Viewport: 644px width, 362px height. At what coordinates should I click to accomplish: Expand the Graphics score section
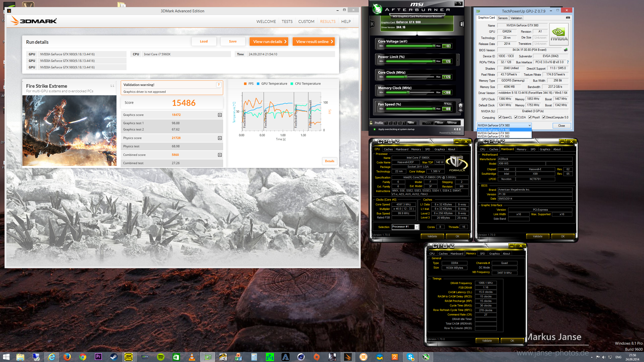220,115
